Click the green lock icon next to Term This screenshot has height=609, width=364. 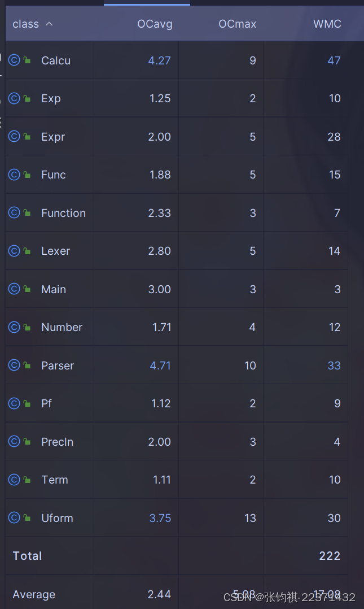(27, 480)
